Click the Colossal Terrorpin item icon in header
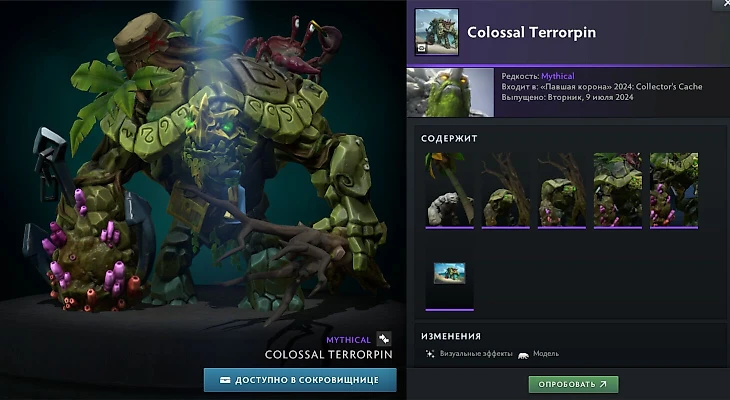This screenshot has width=730, height=400. [x=437, y=32]
